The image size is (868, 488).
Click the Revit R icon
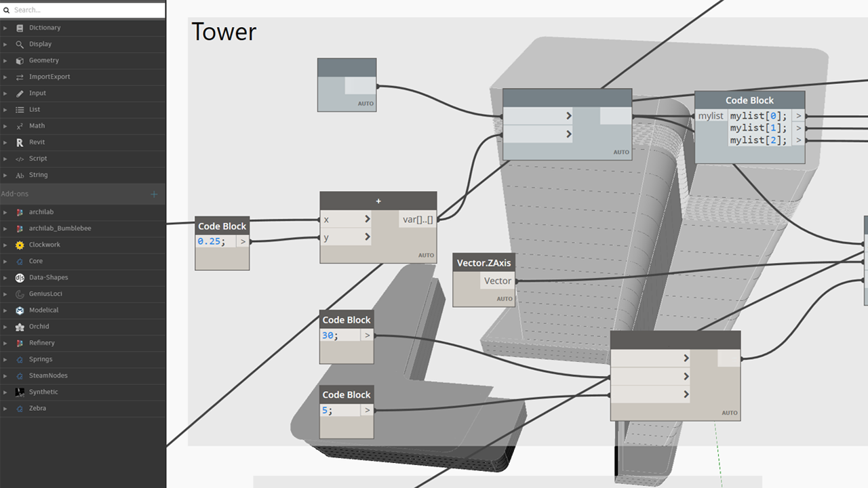(20, 142)
